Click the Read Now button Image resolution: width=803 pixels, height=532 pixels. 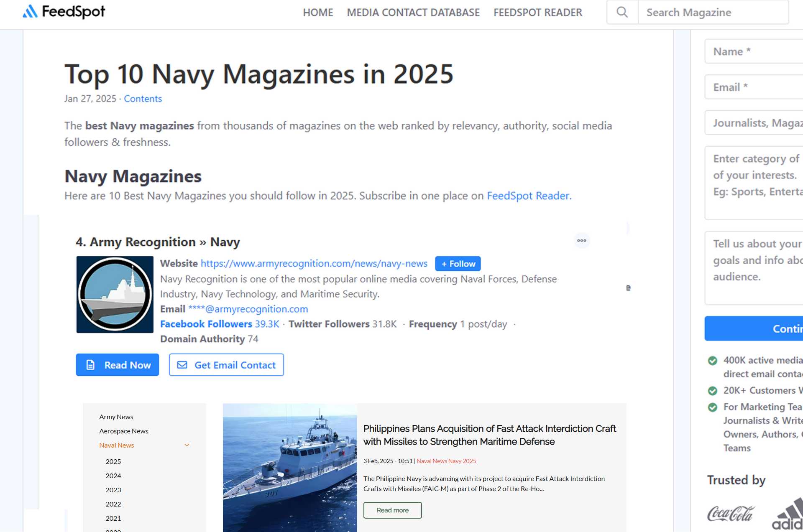(117, 365)
